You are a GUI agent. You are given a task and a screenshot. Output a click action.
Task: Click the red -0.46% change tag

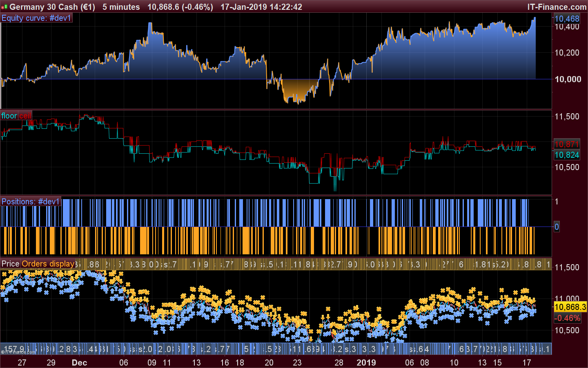click(567, 318)
